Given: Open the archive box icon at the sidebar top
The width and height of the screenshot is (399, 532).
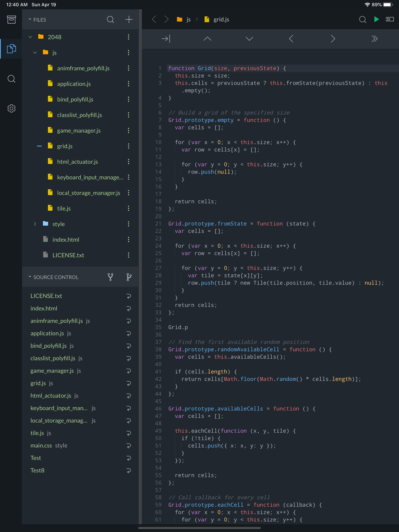Looking at the screenshot, I should pyautogui.click(x=11, y=19).
